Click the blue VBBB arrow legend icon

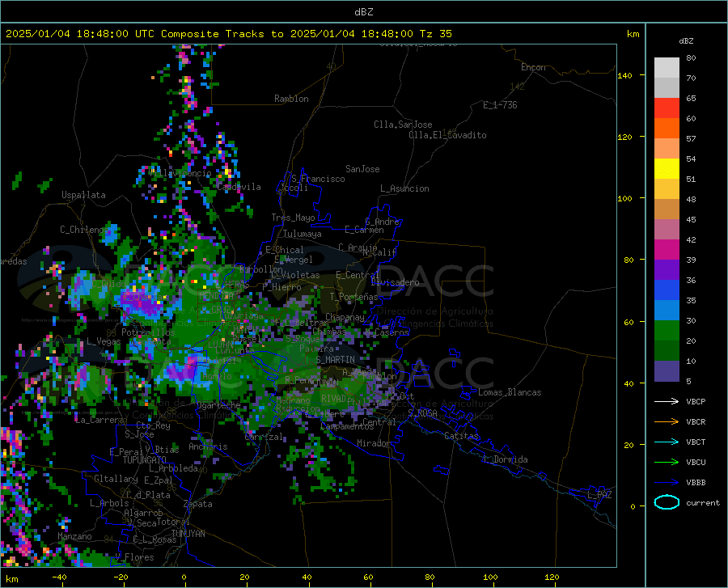[x=667, y=482]
